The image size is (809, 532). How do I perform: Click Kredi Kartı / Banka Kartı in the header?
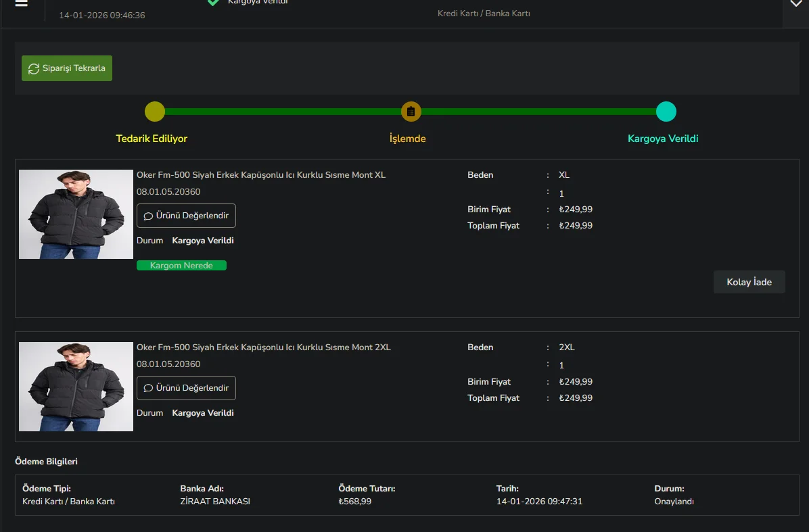tap(484, 14)
